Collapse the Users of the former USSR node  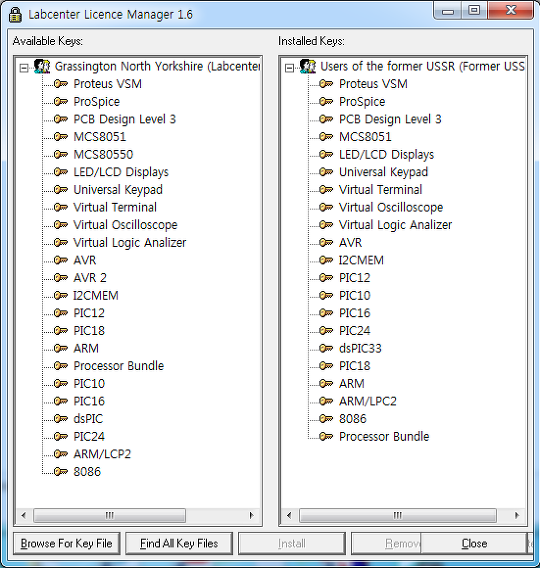pos(289,68)
